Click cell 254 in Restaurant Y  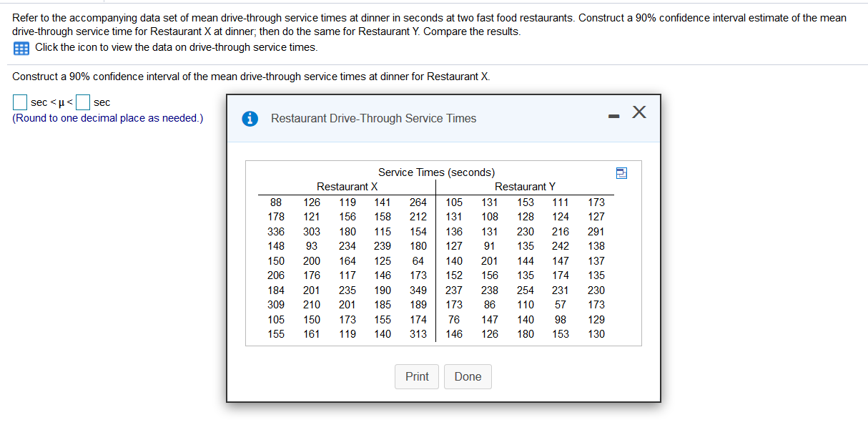(526, 290)
